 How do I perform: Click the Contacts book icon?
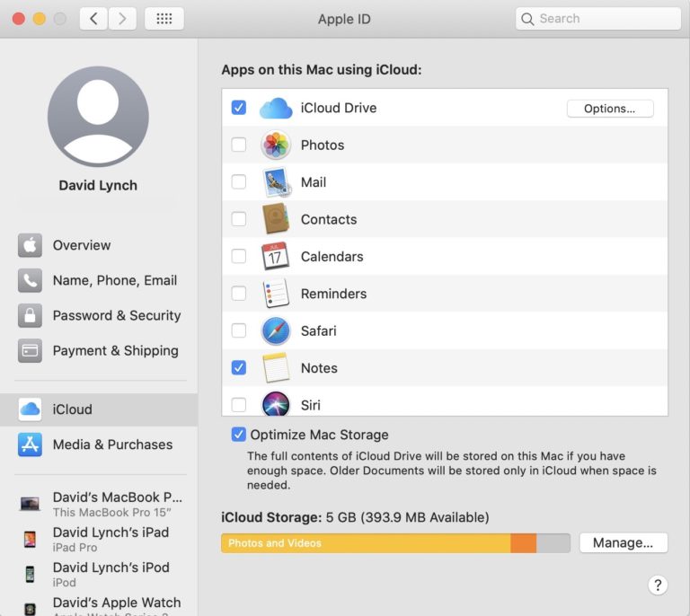[276, 218]
